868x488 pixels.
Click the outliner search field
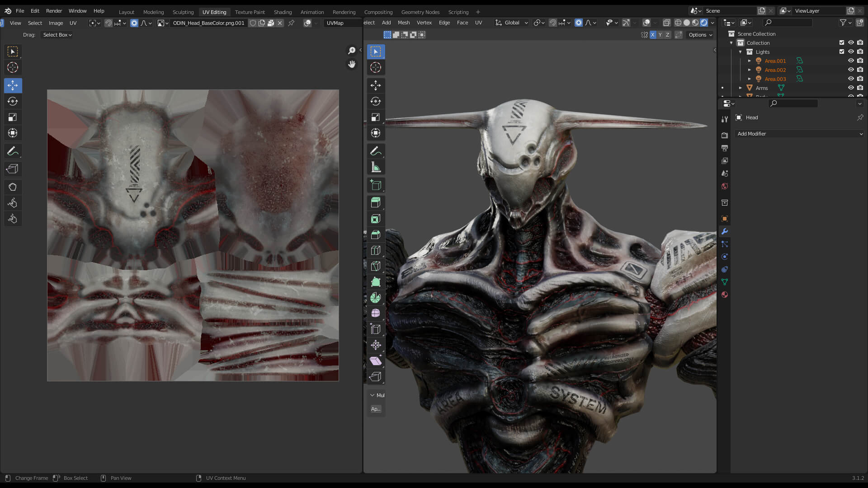pyautogui.click(x=787, y=23)
